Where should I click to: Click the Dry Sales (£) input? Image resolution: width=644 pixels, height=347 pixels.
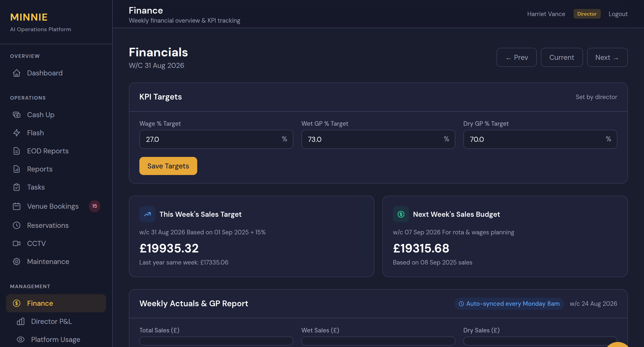pos(540,341)
